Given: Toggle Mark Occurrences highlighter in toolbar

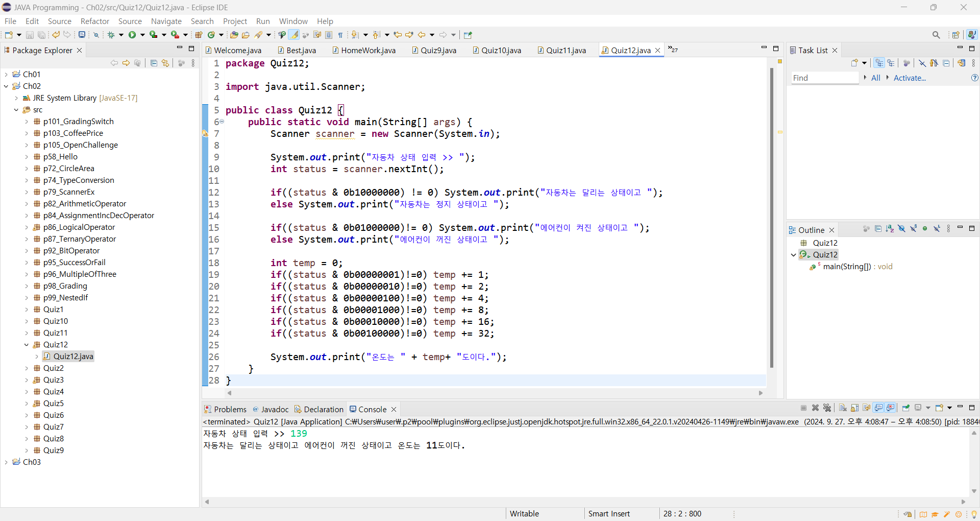Looking at the screenshot, I should pos(293,35).
